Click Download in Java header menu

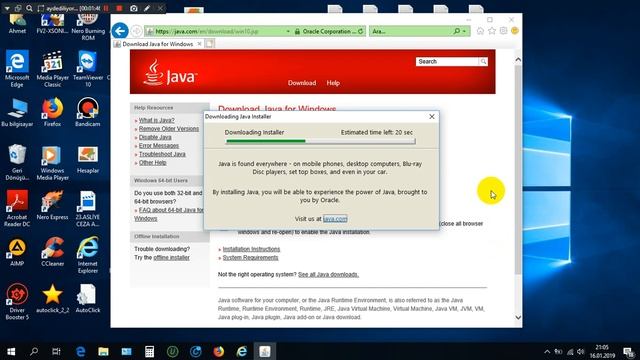tap(302, 83)
